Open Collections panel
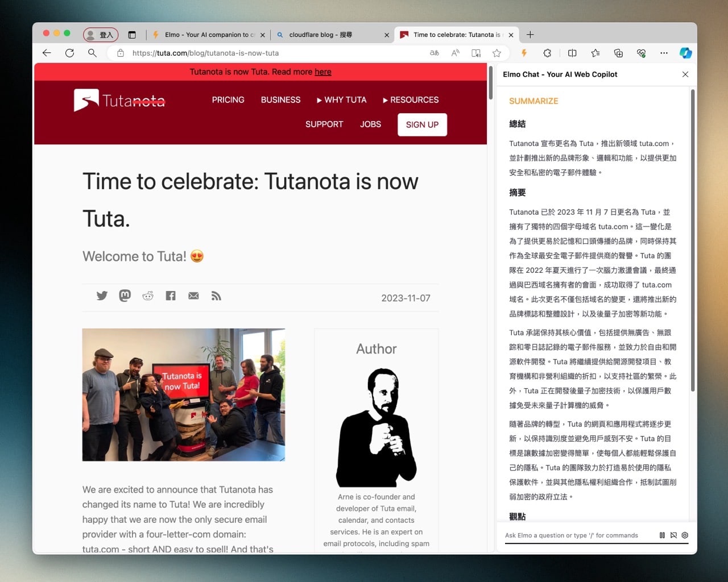728x582 pixels. click(x=618, y=53)
